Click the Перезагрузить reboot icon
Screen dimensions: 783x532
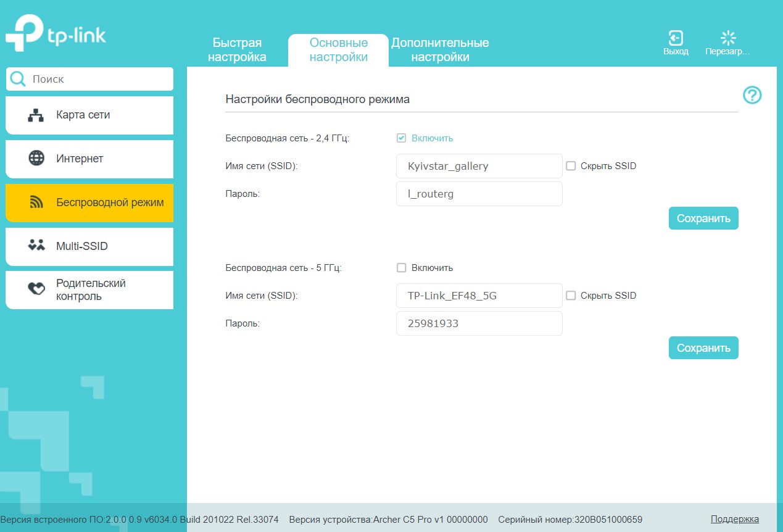pyautogui.click(x=728, y=38)
